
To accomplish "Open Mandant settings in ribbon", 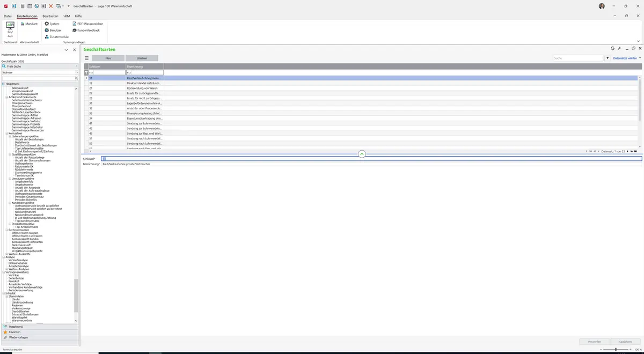I will pos(30,24).
